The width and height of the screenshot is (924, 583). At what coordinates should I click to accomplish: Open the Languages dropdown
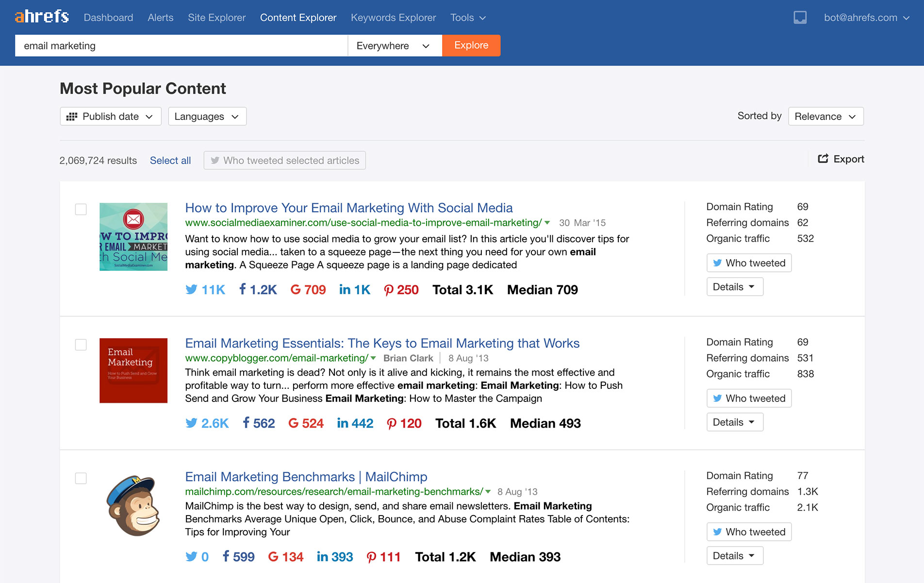click(207, 117)
